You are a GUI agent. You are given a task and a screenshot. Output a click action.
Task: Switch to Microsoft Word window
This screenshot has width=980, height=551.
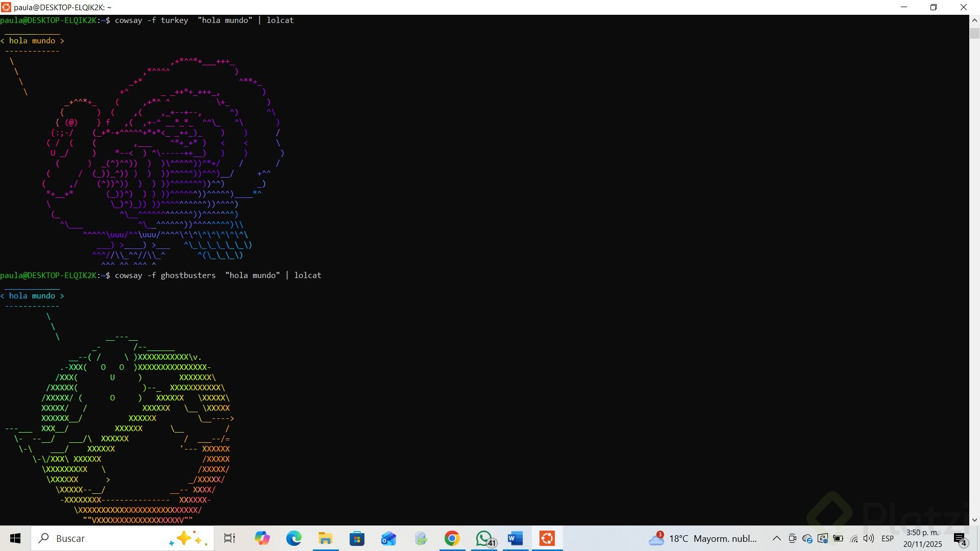click(x=515, y=538)
